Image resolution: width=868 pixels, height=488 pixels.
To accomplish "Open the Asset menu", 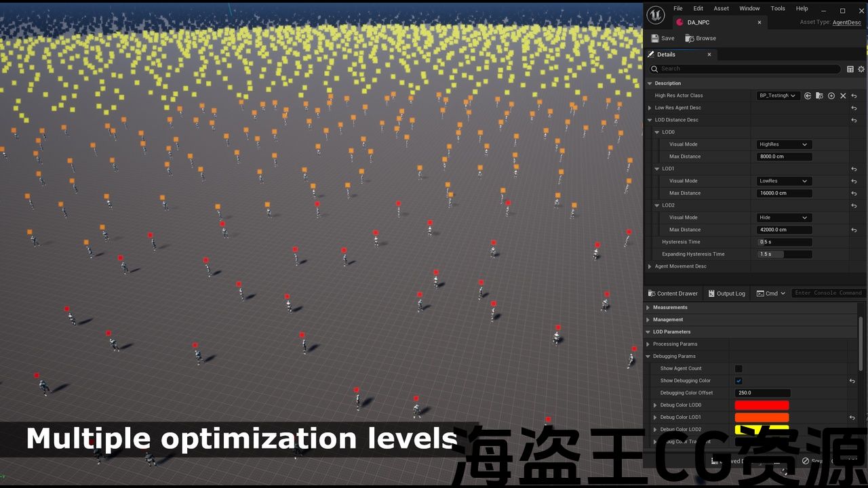I will [721, 9].
